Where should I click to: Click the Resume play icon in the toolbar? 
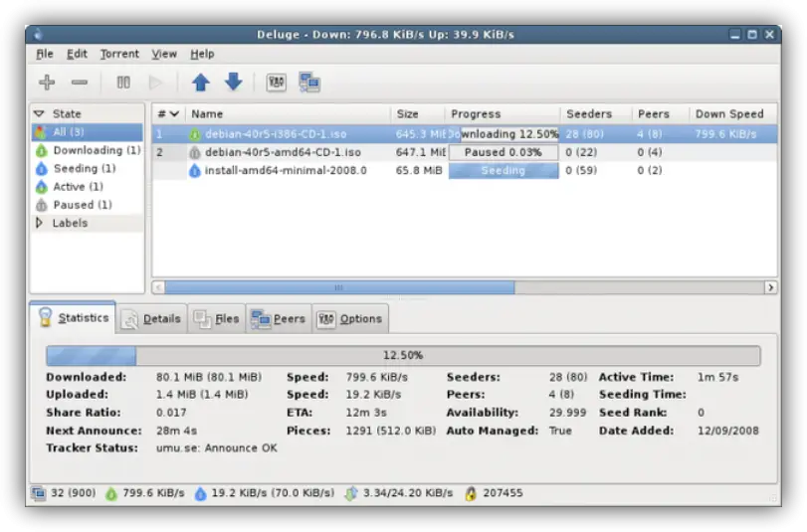tap(155, 83)
